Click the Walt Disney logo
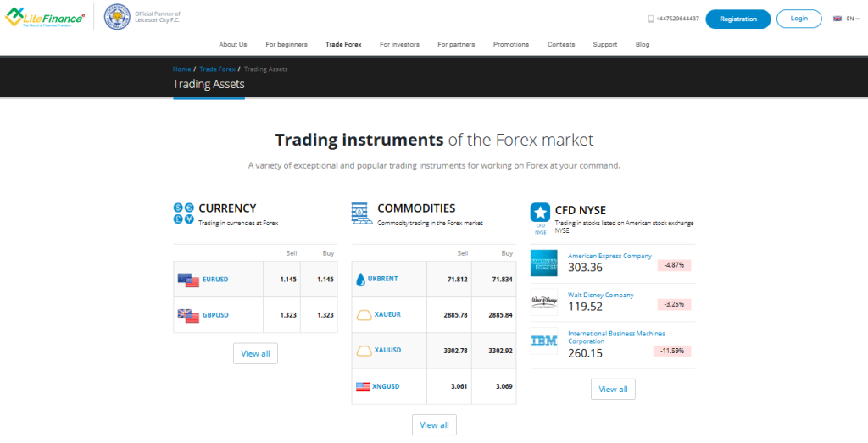Image resolution: width=868 pixels, height=443 pixels. coord(543,302)
